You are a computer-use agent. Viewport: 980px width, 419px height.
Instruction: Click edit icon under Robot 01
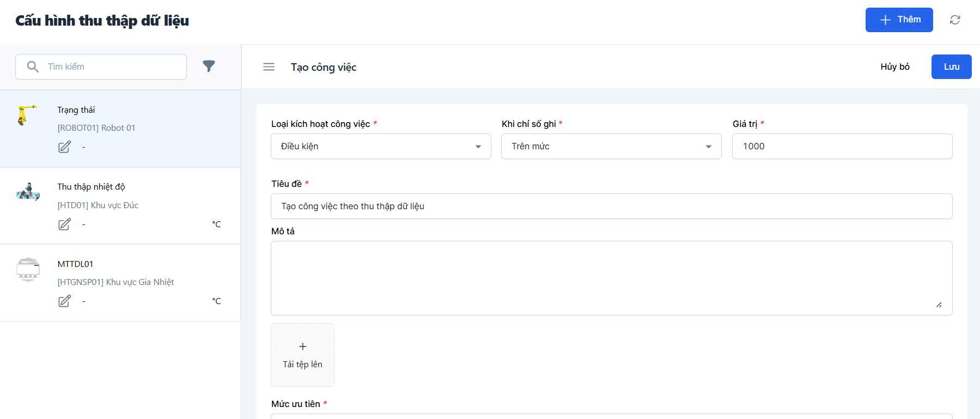(x=64, y=147)
